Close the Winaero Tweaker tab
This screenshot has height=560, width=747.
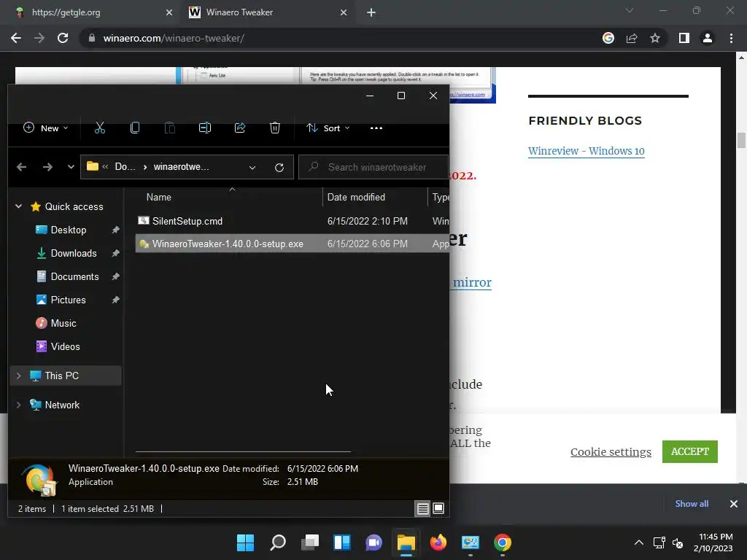[344, 12]
